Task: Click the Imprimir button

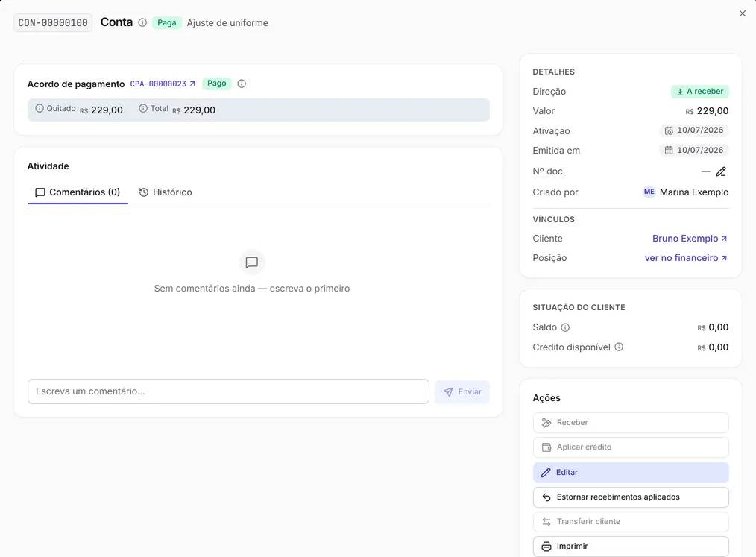Action: 631,547
